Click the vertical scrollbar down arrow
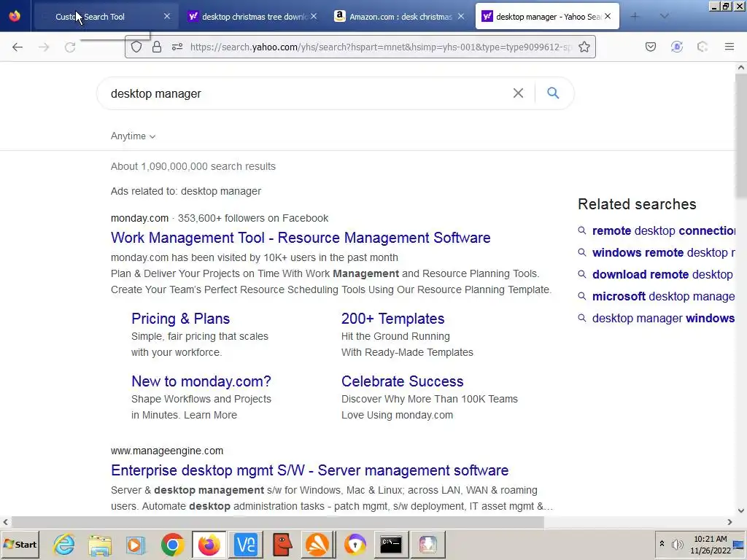 coord(741,510)
